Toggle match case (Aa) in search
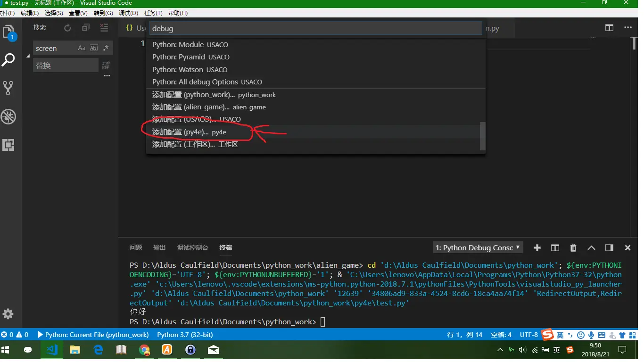Image resolution: width=644 pixels, height=362 pixels. pyautogui.click(x=82, y=48)
